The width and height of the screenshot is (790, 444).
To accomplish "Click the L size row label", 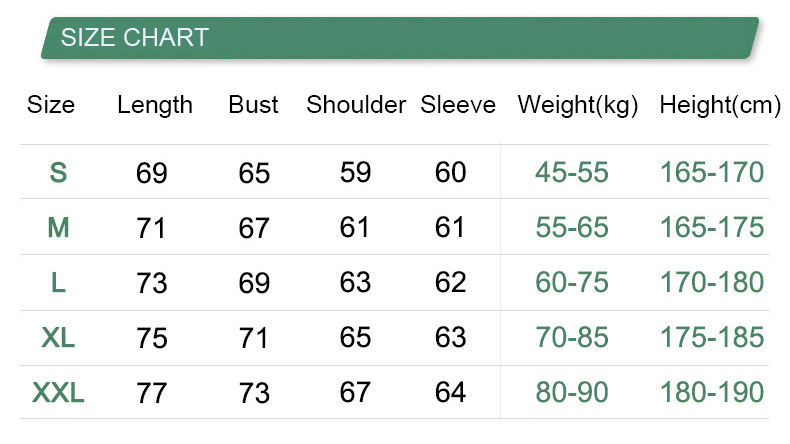I will [x=58, y=283].
